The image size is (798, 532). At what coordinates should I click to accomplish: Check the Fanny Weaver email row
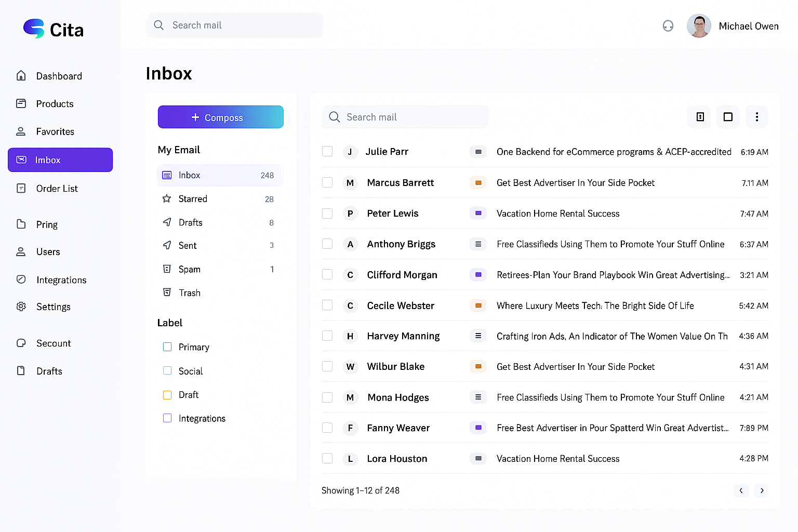[327, 428]
